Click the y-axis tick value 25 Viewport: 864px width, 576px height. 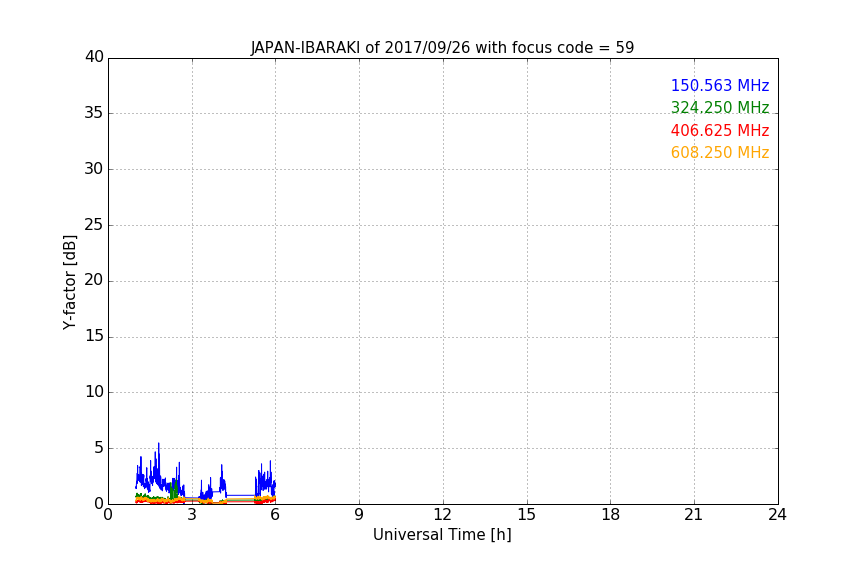(x=94, y=225)
